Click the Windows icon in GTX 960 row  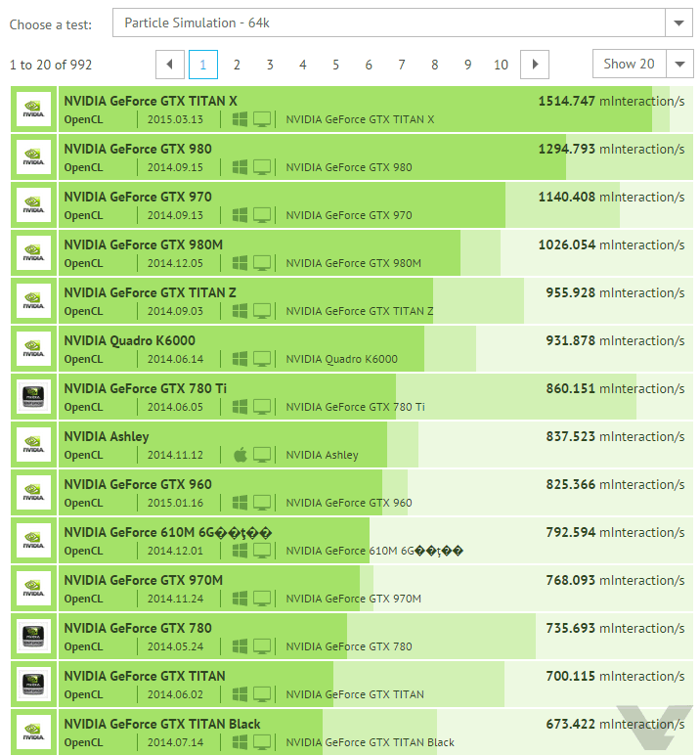click(x=241, y=503)
